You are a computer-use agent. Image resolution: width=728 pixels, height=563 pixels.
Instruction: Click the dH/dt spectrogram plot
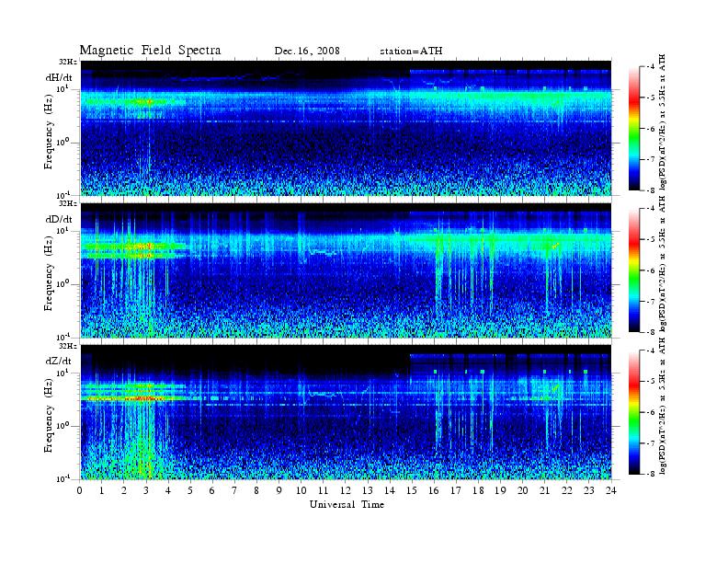coord(346,128)
